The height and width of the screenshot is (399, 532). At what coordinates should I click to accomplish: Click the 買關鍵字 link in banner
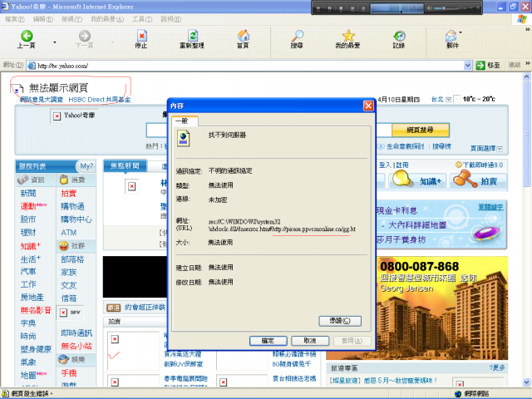(x=490, y=207)
